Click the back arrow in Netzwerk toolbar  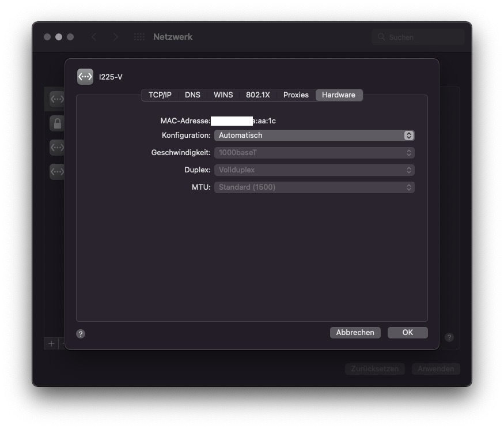point(94,37)
